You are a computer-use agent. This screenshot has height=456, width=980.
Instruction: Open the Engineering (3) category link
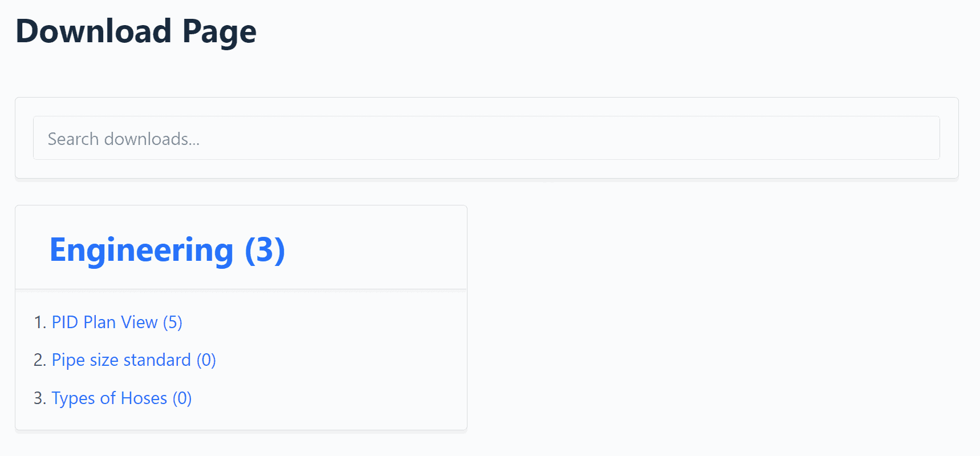pyautogui.click(x=167, y=250)
